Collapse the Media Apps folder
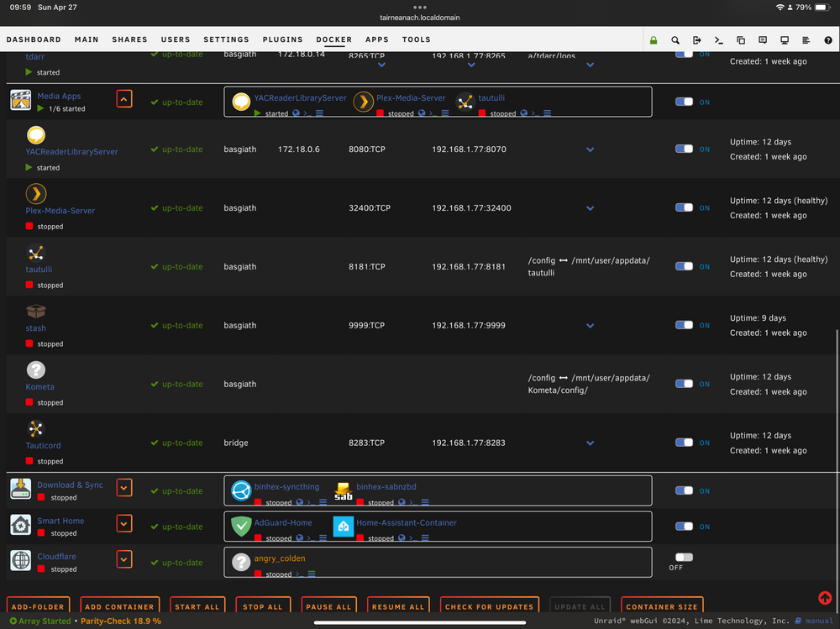Screen dimensions: 840x629 (124, 99)
